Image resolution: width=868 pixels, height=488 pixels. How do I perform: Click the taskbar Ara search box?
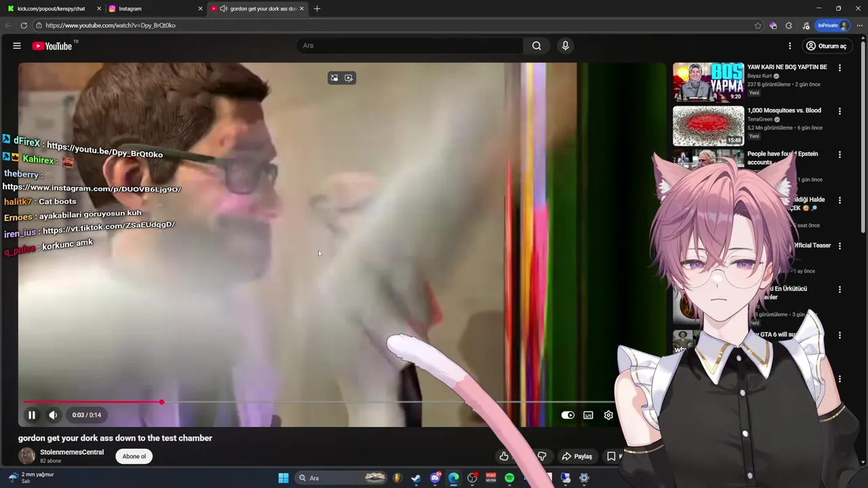(x=341, y=478)
